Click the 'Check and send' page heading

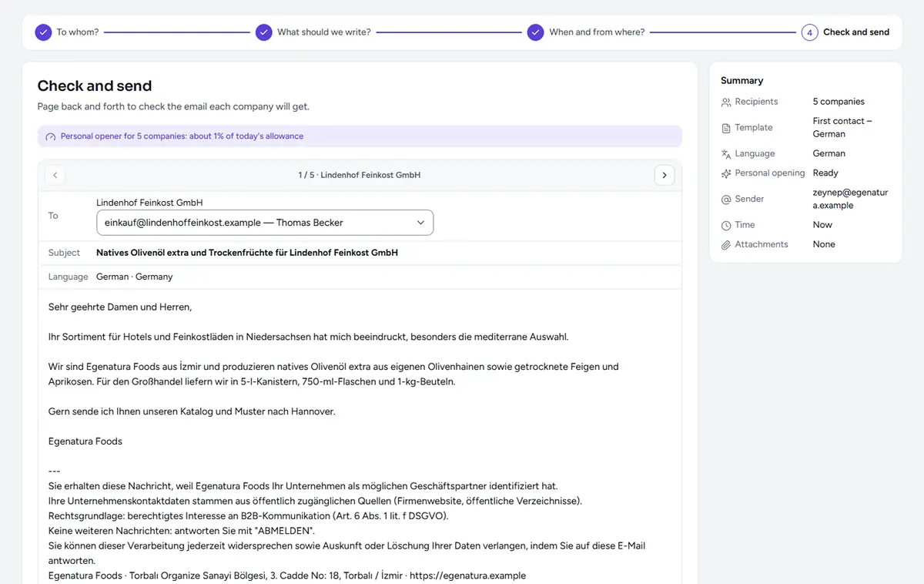[x=95, y=86]
